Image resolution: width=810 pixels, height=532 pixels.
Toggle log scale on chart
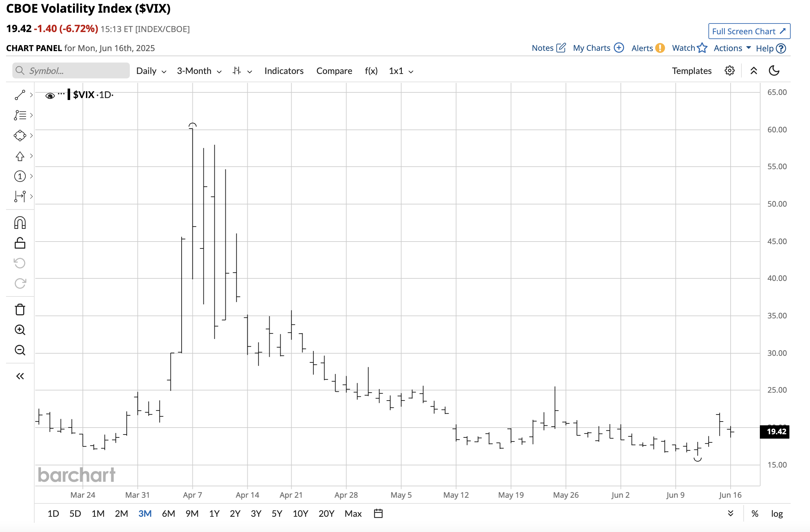pos(777,513)
